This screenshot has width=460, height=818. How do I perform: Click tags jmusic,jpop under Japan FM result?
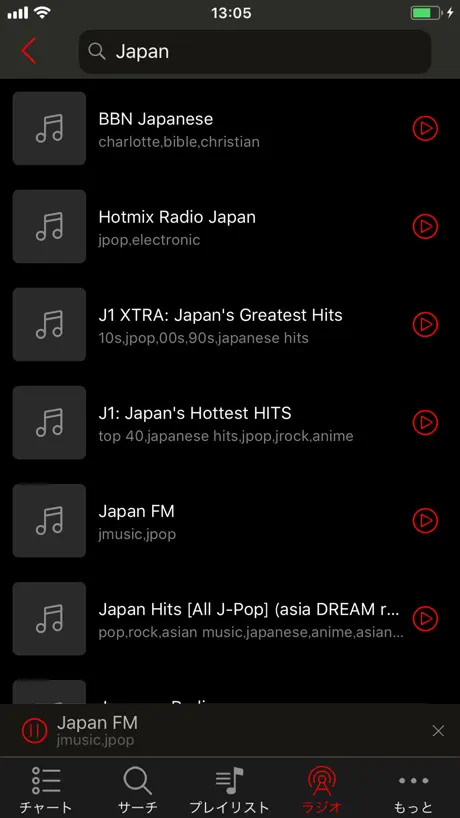[x=137, y=534]
